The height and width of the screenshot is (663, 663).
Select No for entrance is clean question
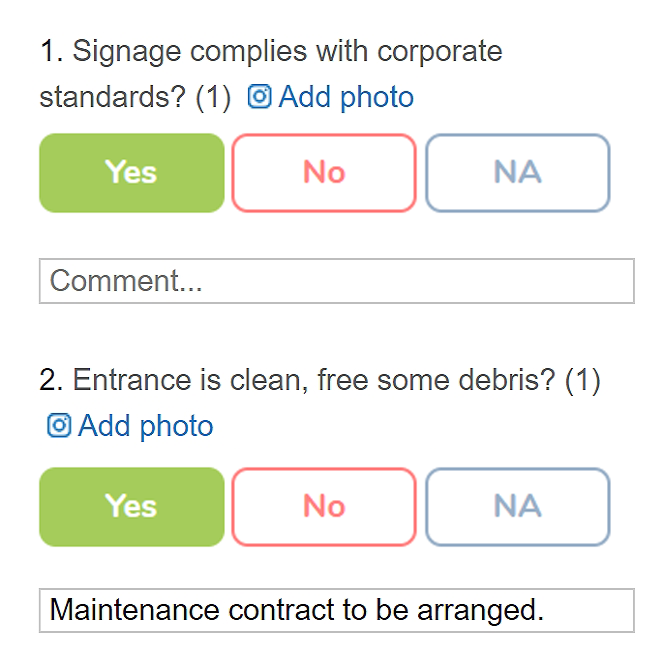[324, 507]
